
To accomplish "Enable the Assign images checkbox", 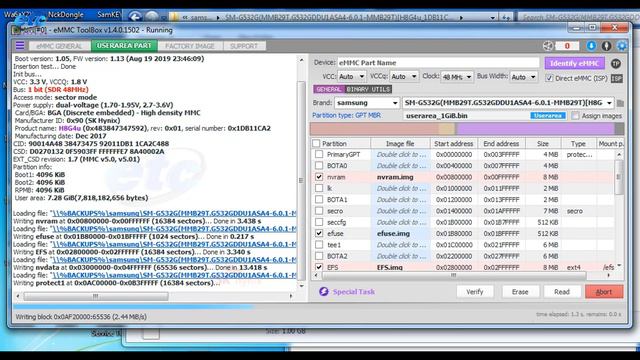I will pyautogui.click(x=575, y=116).
